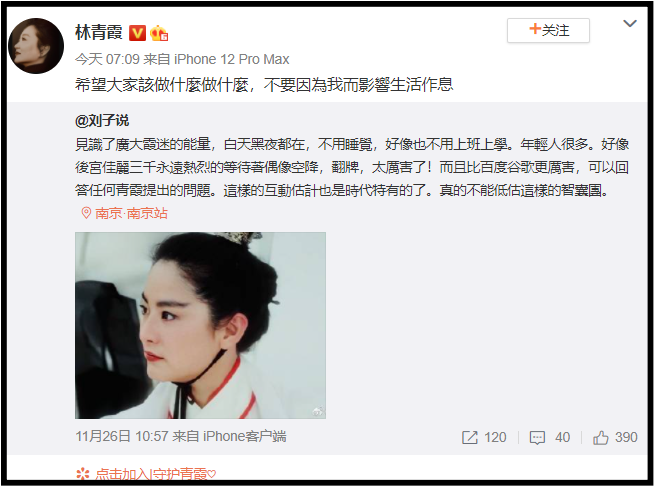Viewport: 654px width, 487px height.
Task: Click the red flower super-topic icon
Action: [x=83, y=474]
